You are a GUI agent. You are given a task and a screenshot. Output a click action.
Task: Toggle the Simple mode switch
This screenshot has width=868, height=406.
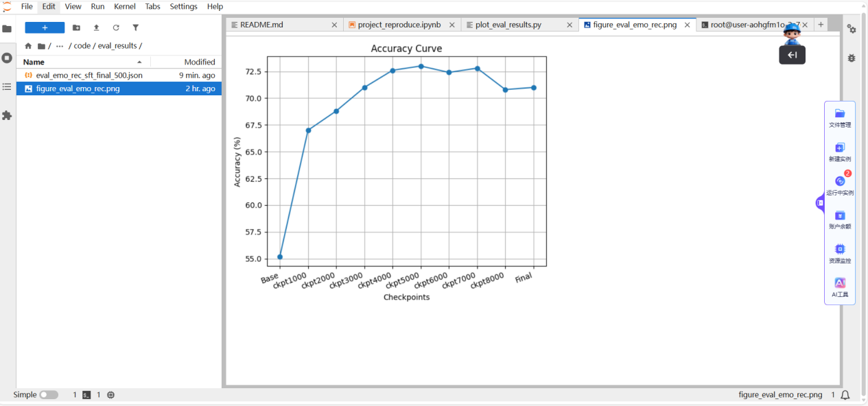[x=49, y=395]
